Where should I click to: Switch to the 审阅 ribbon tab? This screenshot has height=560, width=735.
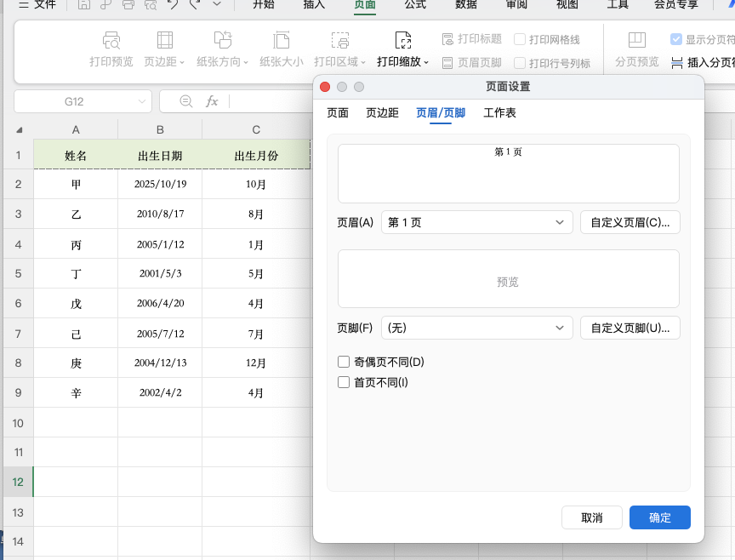(x=516, y=4)
